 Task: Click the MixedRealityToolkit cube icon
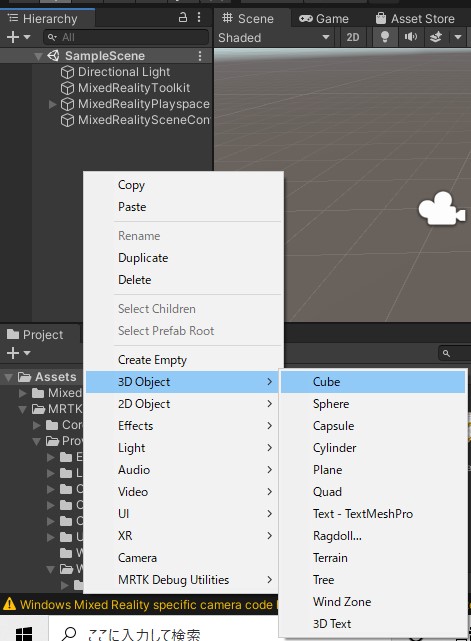point(67,88)
